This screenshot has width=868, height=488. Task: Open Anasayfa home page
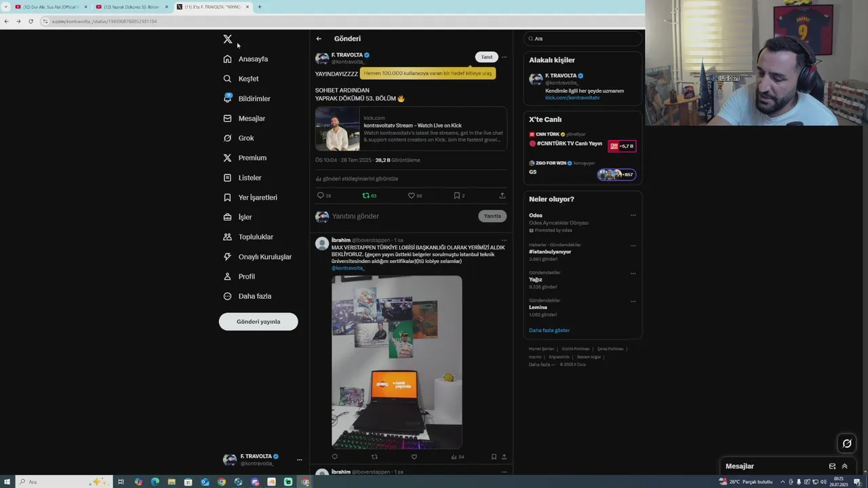(x=245, y=59)
